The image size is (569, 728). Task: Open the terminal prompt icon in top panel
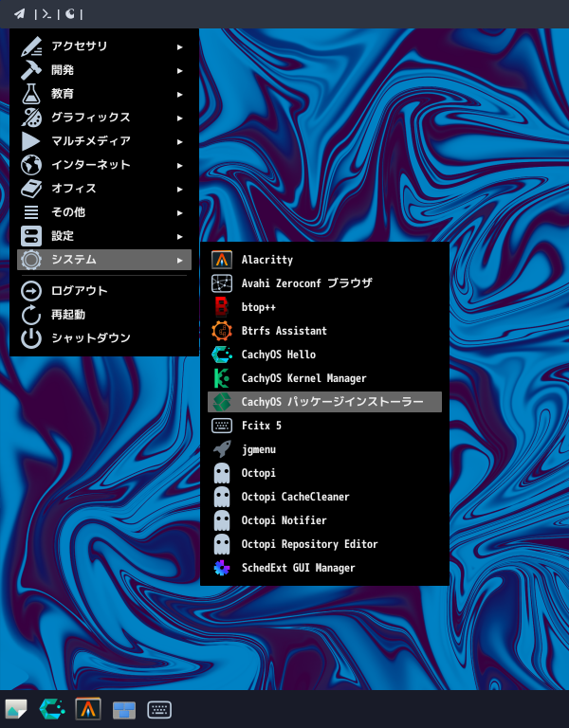[x=46, y=14]
